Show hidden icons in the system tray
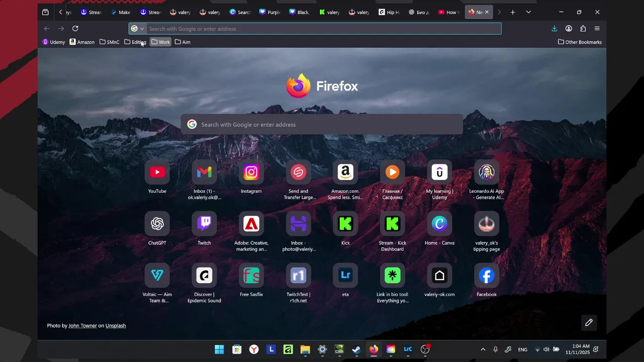 point(483,349)
